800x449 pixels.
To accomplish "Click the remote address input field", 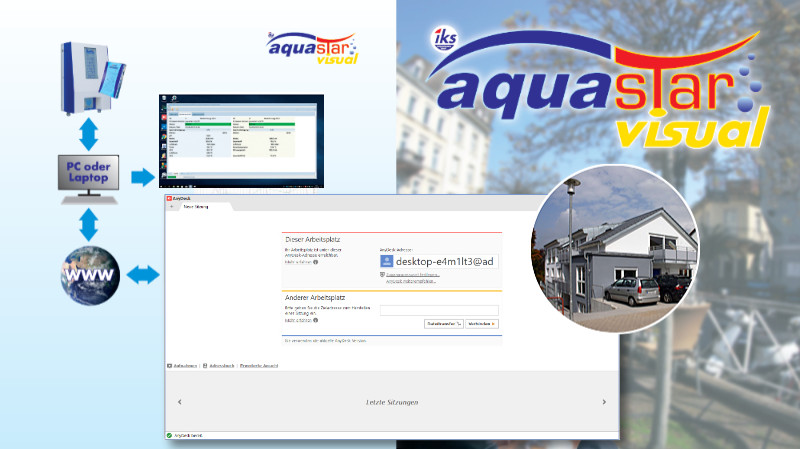I will pos(438,311).
